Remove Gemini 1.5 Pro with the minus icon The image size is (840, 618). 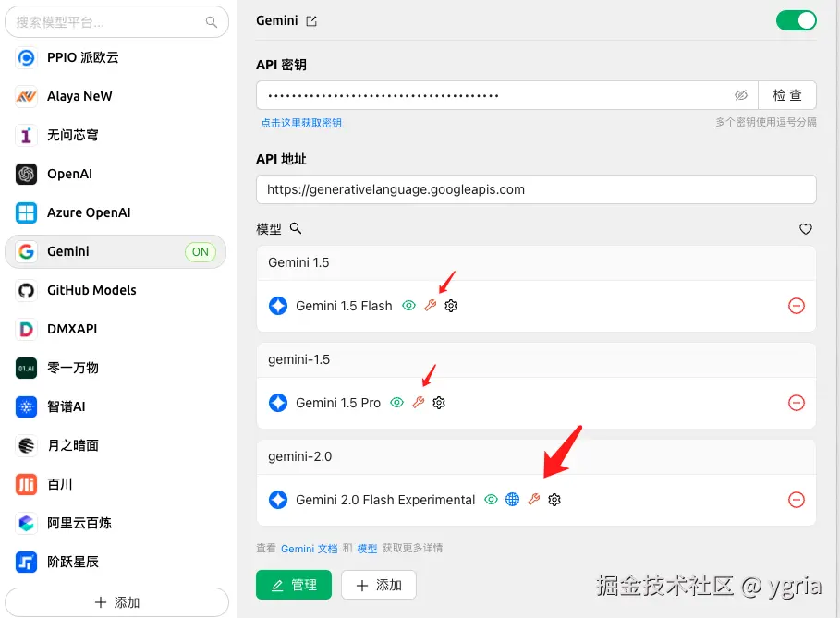click(796, 403)
